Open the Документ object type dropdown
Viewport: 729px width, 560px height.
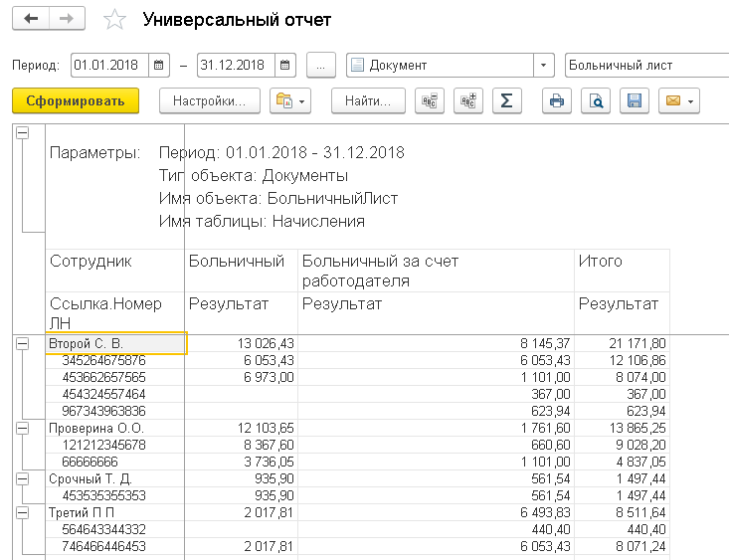543,65
